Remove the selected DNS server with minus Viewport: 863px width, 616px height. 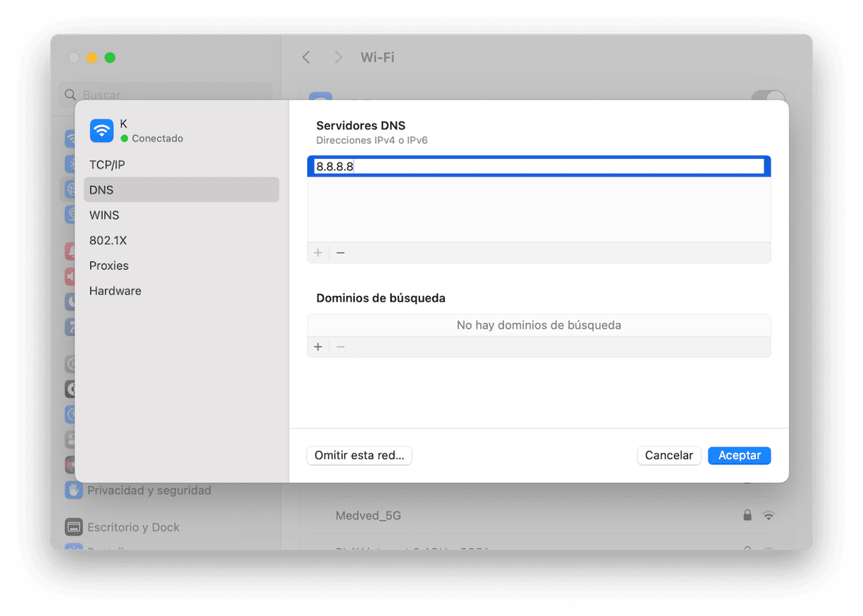tap(341, 253)
